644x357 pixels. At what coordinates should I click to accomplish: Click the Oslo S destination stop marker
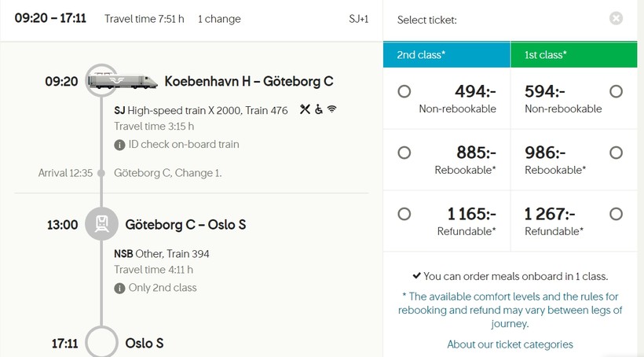point(101,342)
